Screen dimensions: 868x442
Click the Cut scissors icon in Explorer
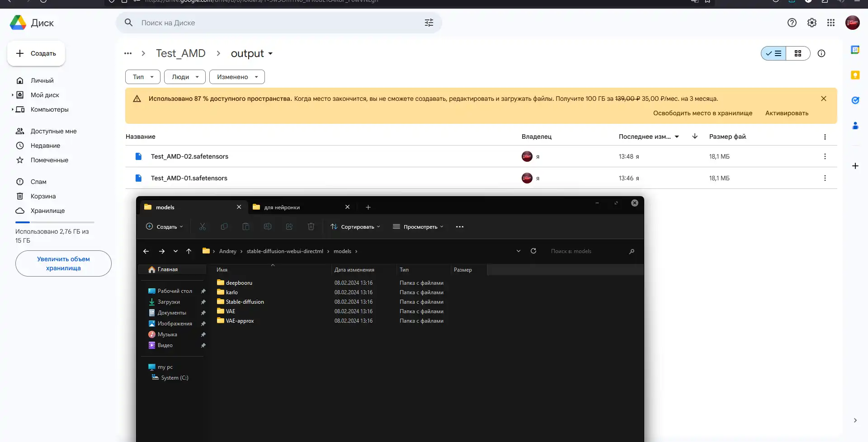[203, 226]
